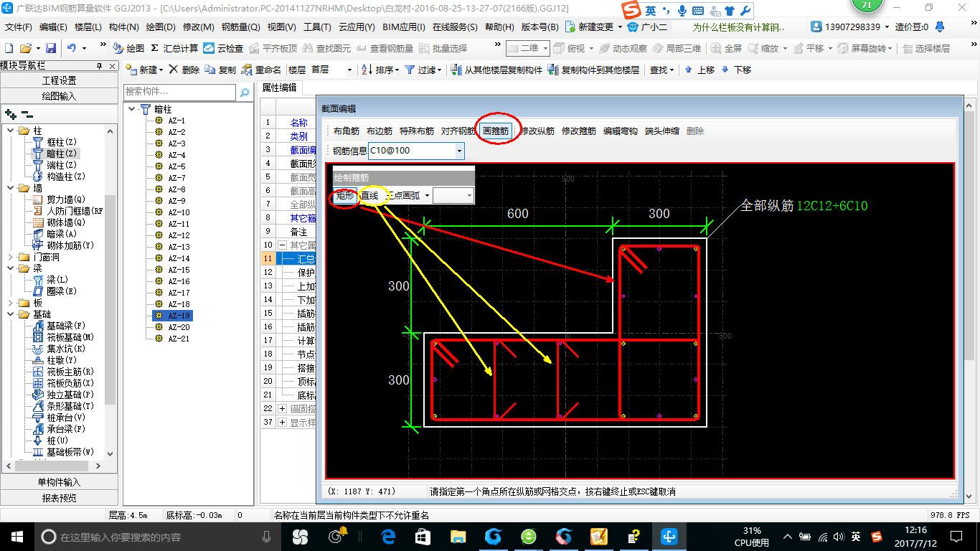This screenshot has width=980, height=551.
Task: Click the 布角筋 button
Action: [x=347, y=131]
